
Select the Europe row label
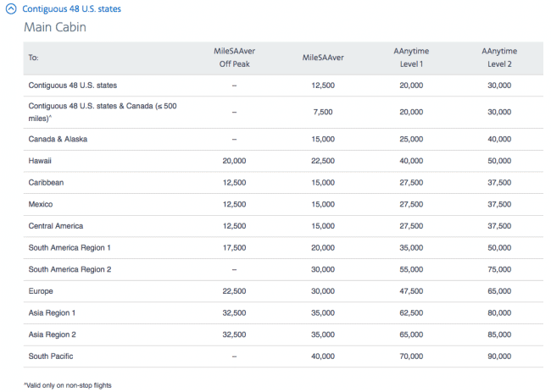tap(41, 291)
